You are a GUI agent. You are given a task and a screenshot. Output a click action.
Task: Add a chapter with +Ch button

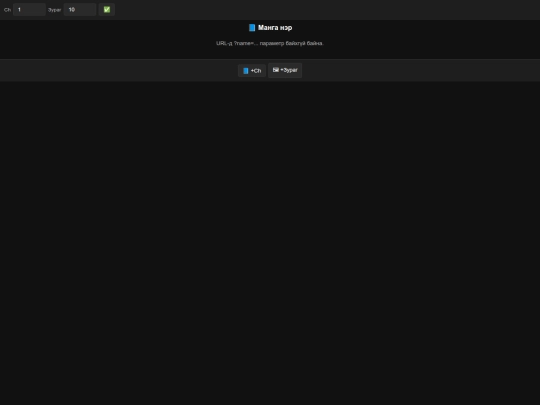pos(252,71)
